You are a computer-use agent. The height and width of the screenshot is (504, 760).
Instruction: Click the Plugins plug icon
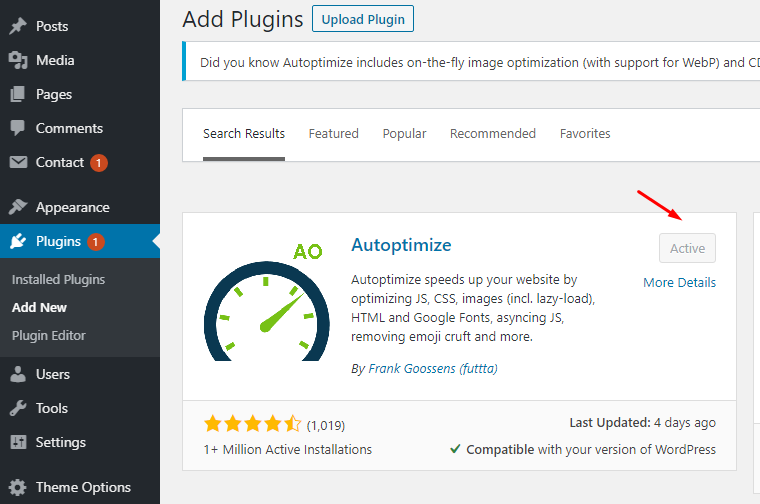pos(18,241)
